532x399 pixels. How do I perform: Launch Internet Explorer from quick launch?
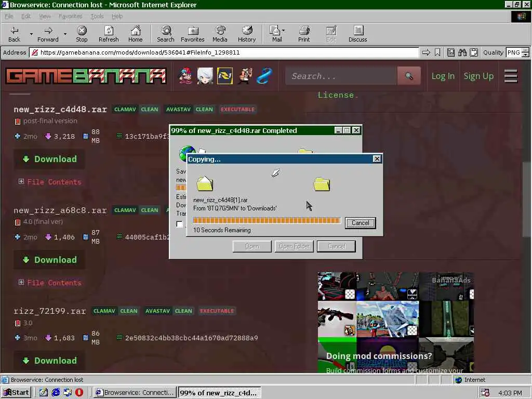click(56, 393)
